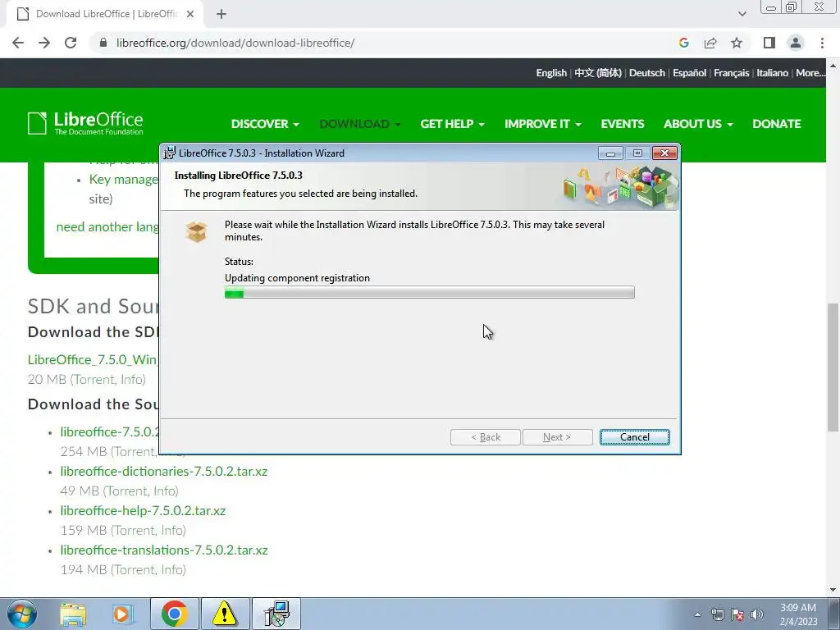Open the tab search chevron

click(x=742, y=14)
